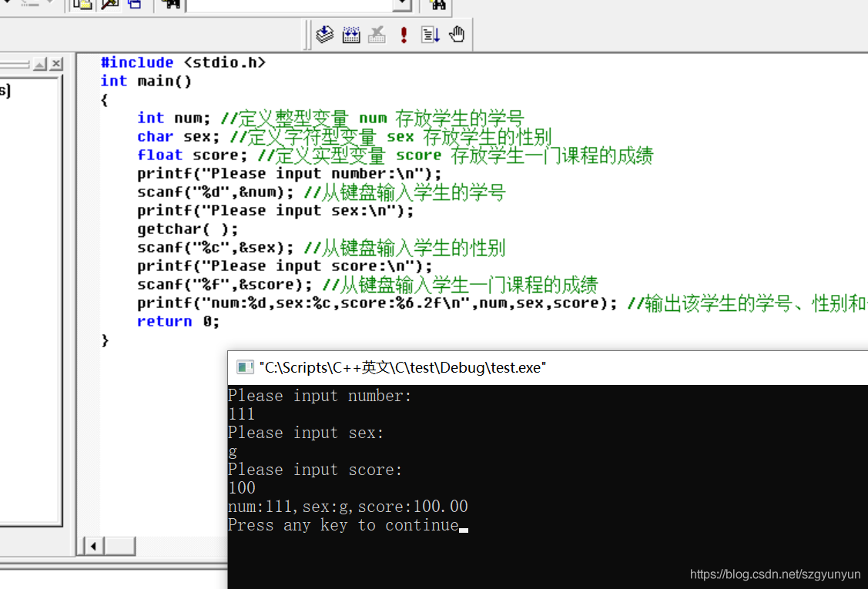Click the comment after 'float score;'
This screenshot has height=589, width=868.
click(455, 156)
